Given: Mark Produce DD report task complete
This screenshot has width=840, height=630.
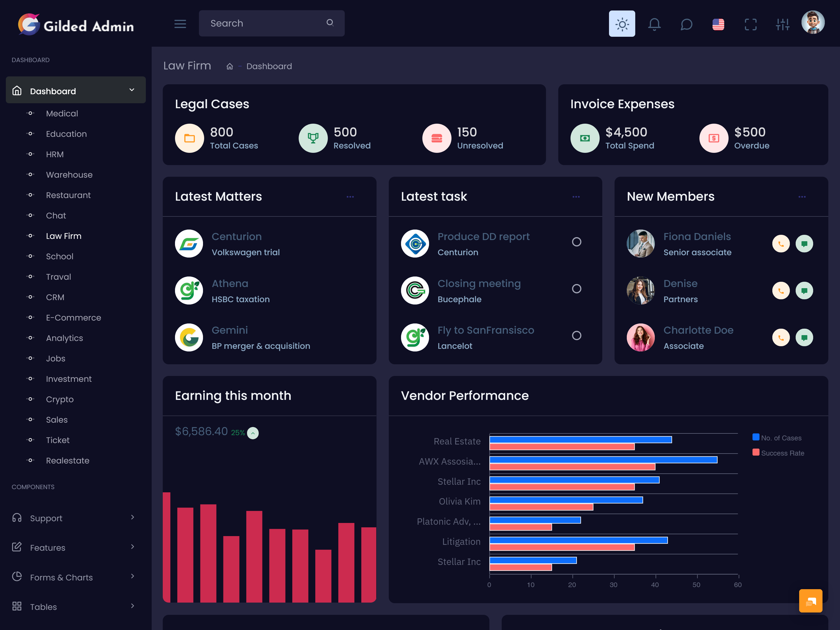Looking at the screenshot, I should pyautogui.click(x=576, y=242).
